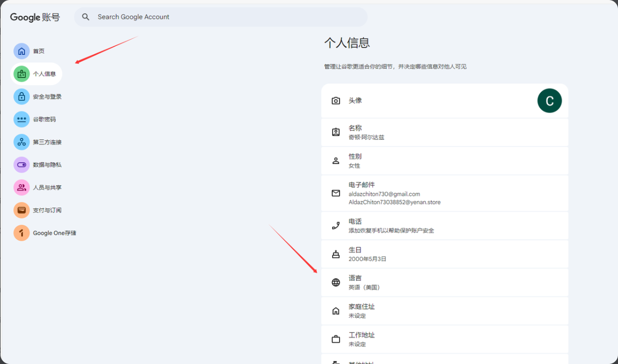Click the text 添加恢复手机以帮助保护账户安全
Screen dimensions: 618x364
pos(392,230)
